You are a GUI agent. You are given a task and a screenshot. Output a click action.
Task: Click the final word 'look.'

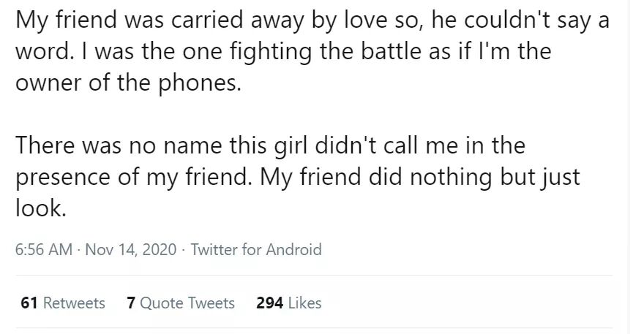click(x=41, y=208)
